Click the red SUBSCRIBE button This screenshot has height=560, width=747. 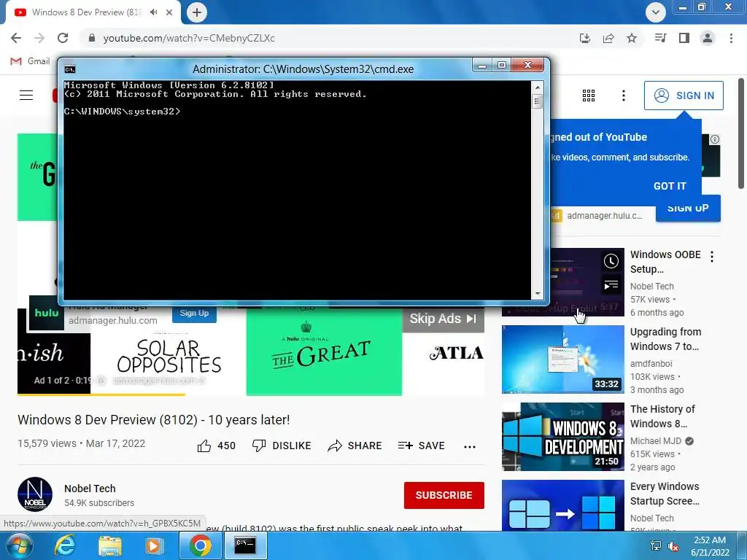pos(444,495)
